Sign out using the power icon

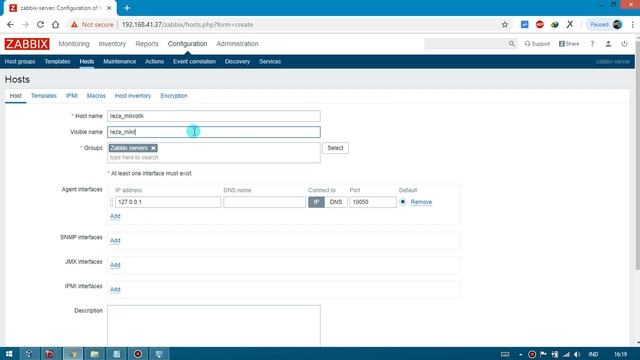624,44
